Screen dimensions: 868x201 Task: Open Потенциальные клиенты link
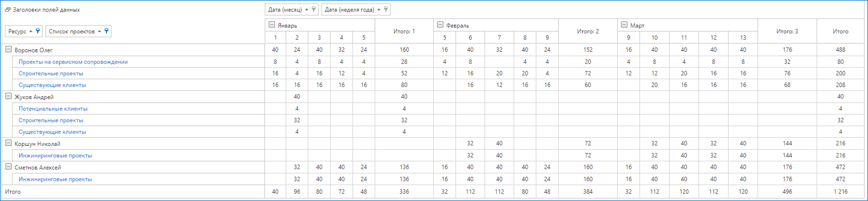pos(53,109)
